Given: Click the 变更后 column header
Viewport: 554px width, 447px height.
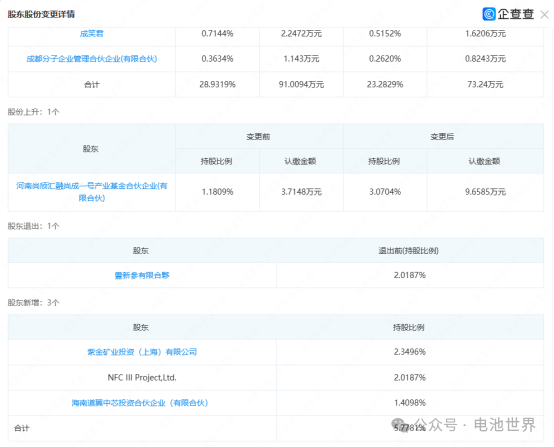Looking at the screenshot, I should pos(442,136).
